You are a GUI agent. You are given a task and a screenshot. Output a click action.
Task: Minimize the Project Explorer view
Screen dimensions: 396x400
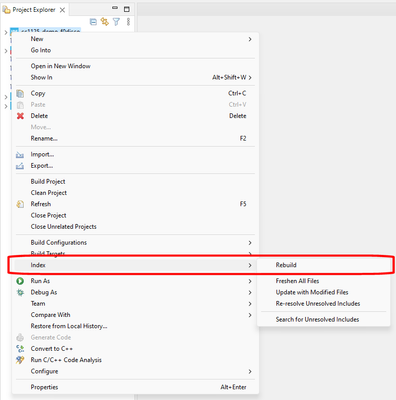click(115, 8)
